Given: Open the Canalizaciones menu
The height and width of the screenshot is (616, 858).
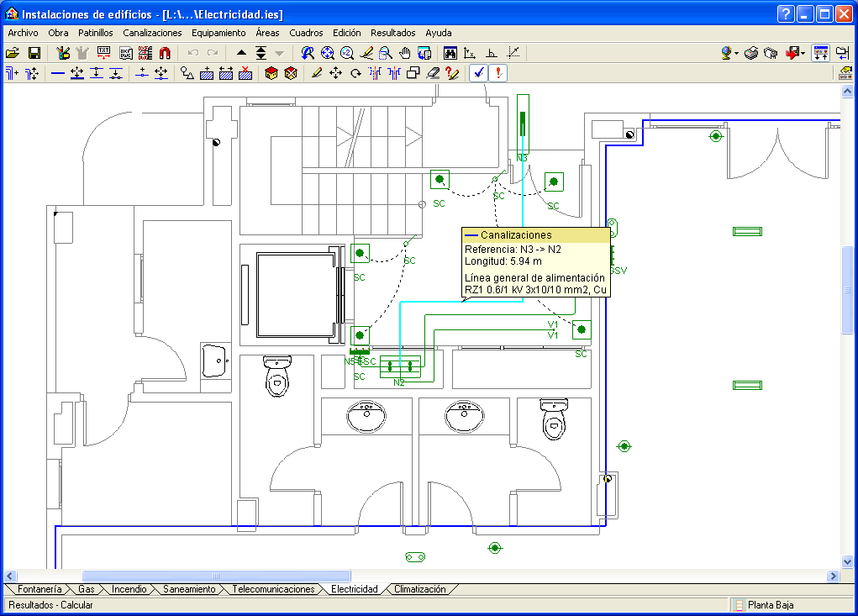Looking at the screenshot, I should (x=152, y=33).
